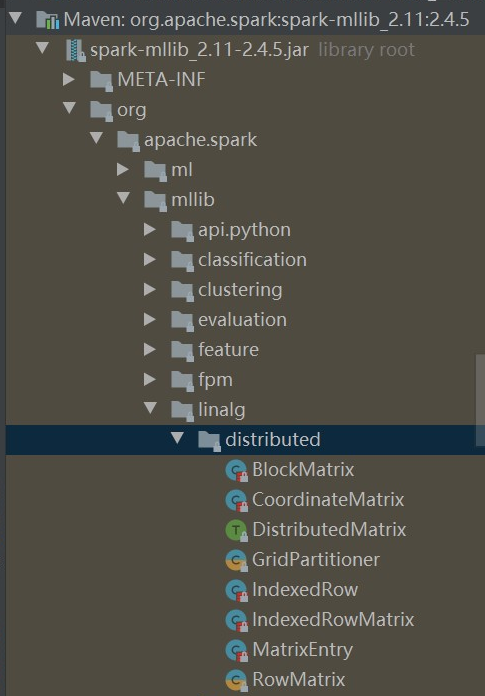Viewport: 485px width, 696px height.
Task: Expand the classification package arrow
Action: tap(150, 259)
